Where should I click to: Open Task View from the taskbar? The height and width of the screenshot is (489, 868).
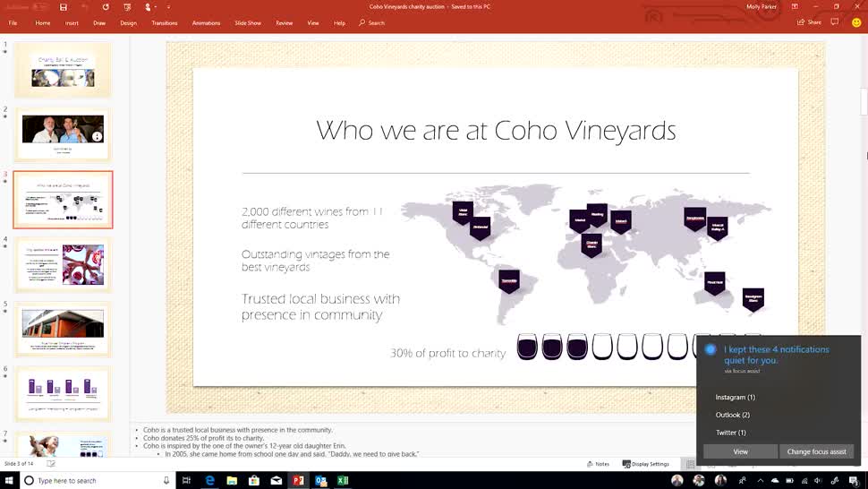[186, 480]
